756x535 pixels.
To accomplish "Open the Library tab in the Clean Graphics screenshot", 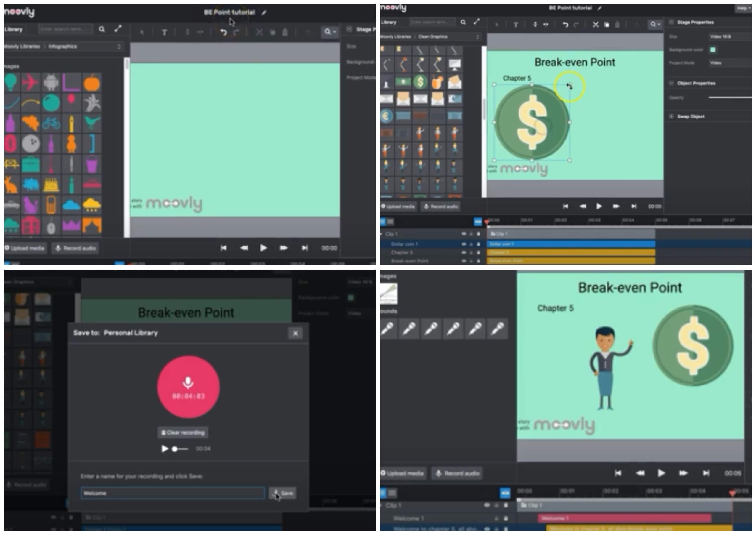I will point(389,22).
